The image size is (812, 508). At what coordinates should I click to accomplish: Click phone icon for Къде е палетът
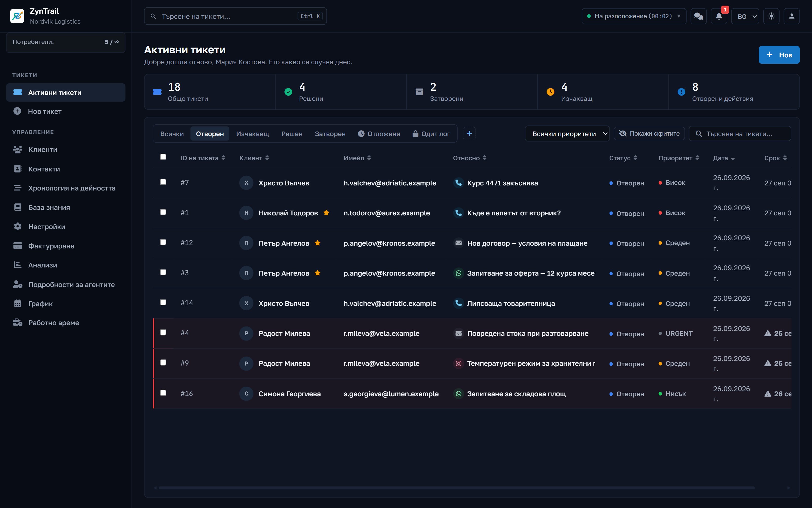click(x=458, y=213)
